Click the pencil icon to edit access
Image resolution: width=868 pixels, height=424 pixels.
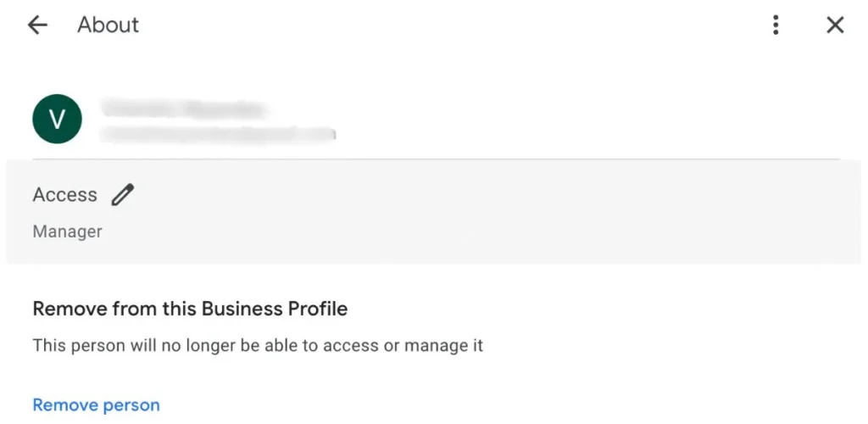click(122, 195)
